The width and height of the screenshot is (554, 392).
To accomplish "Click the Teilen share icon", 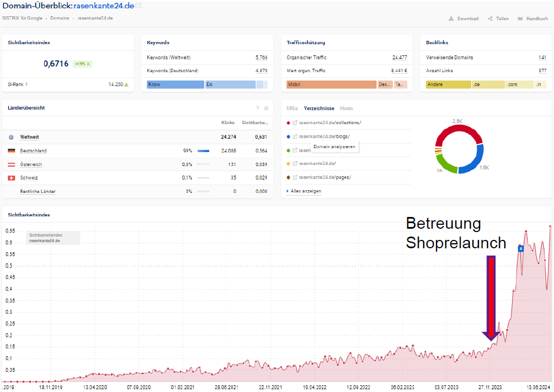I will click(490, 18).
